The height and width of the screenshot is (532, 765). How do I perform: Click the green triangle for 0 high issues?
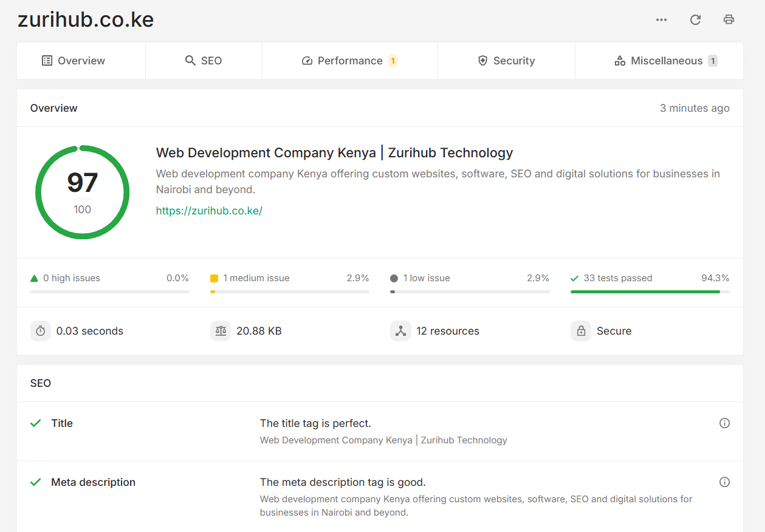(x=35, y=278)
